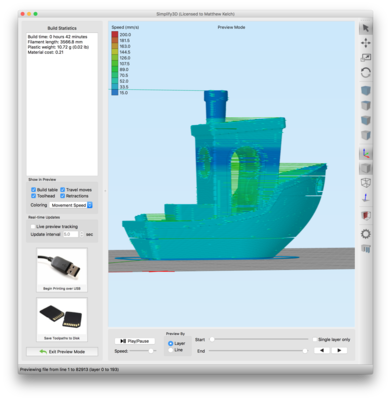This screenshot has width=391, height=400.
Task: Open the customize support structures icon
Action: 366,249
